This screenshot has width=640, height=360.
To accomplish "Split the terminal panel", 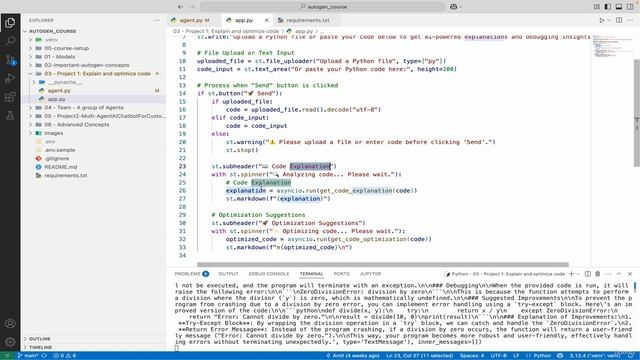I will point(588,274).
